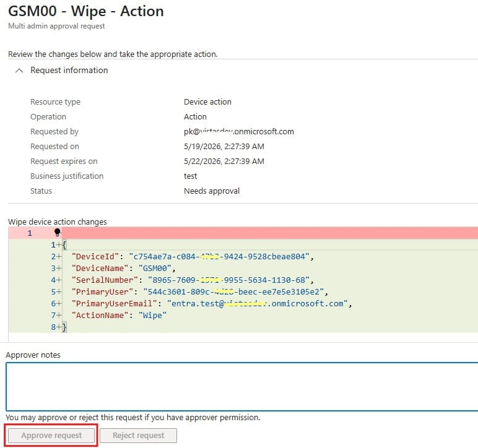Click the "ActionName": "Wipe" line
This screenshot has width=478, height=448.
pyautogui.click(x=119, y=315)
